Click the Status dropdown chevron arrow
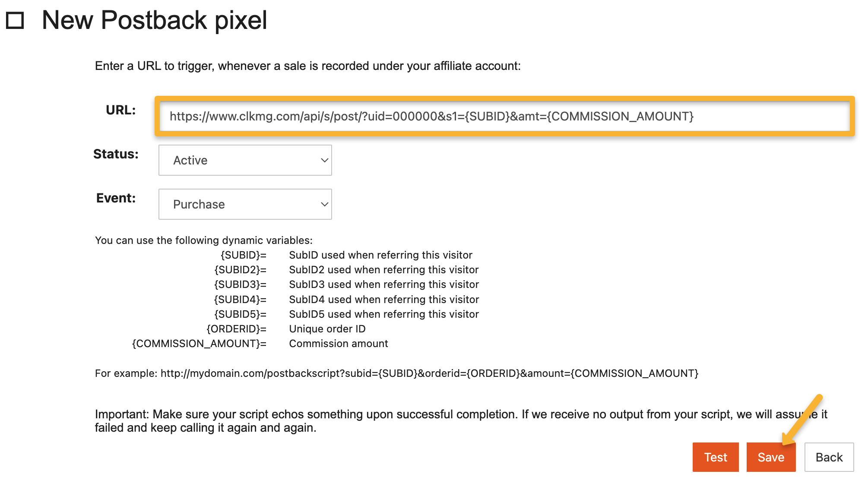Viewport: 868px width, 493px height. (324, 160)
